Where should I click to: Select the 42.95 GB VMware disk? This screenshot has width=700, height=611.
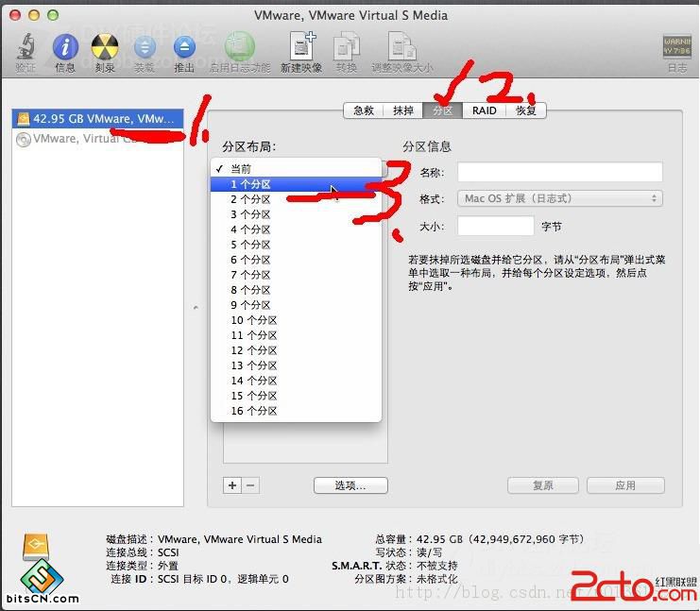(97, 119)
